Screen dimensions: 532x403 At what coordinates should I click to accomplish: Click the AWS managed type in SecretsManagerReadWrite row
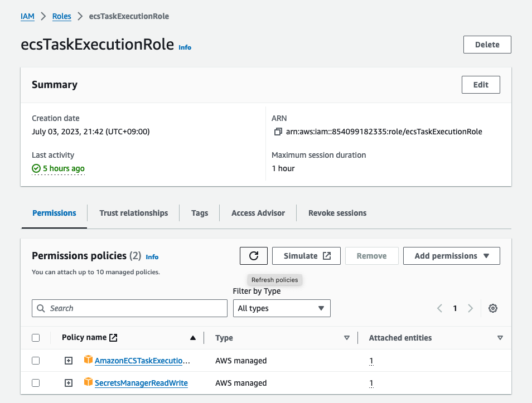[241, 383]
